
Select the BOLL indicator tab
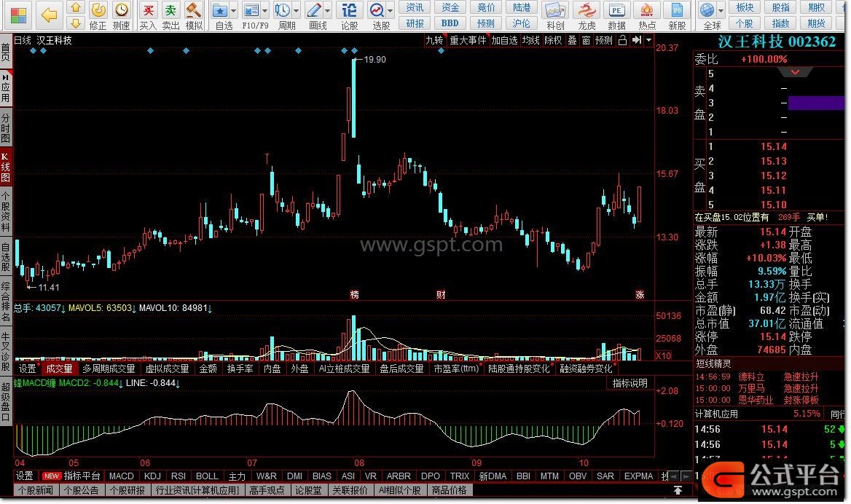coord(207,476)
